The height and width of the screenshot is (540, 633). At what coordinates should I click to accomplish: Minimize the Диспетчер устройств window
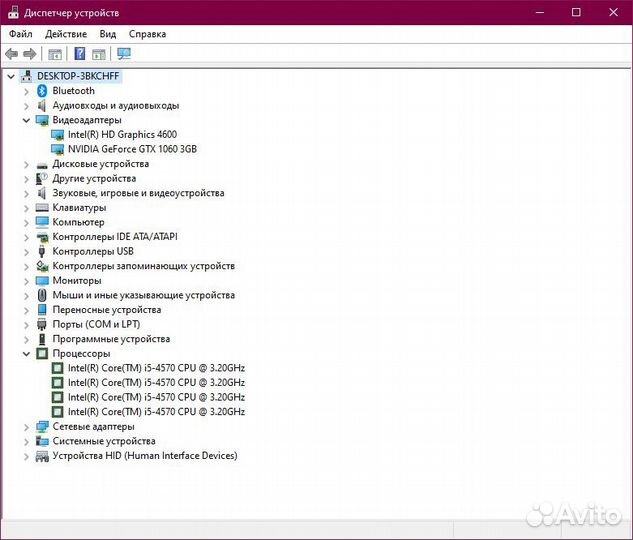(x=540, y=13)
